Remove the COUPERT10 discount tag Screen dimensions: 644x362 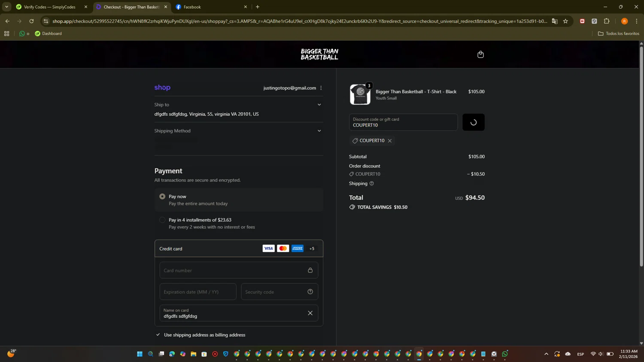[390, 141]
